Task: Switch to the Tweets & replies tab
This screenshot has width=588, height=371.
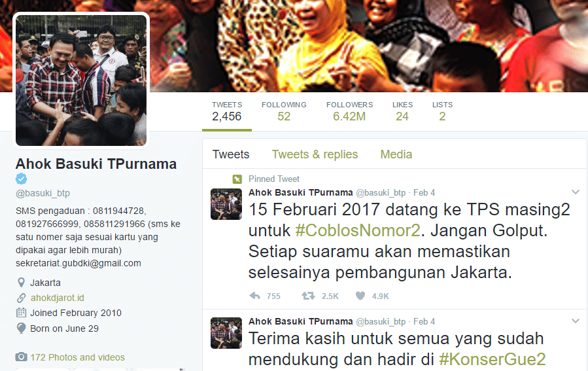Action: (x=315, y=154)
